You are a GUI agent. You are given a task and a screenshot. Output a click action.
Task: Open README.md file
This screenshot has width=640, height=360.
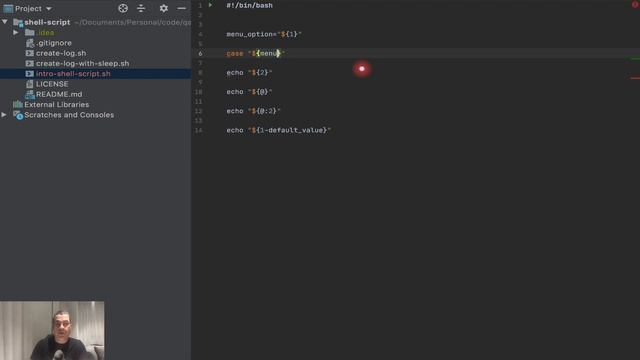[59, 94]
